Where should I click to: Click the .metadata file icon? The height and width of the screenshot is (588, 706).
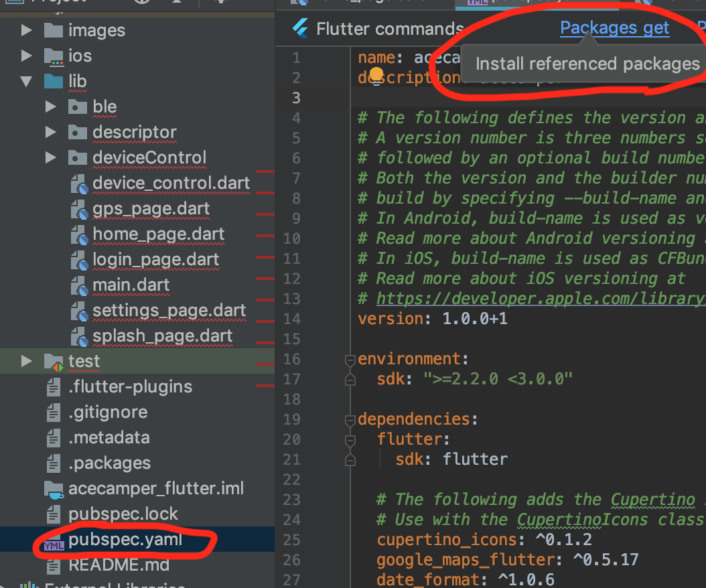(54, 437)
